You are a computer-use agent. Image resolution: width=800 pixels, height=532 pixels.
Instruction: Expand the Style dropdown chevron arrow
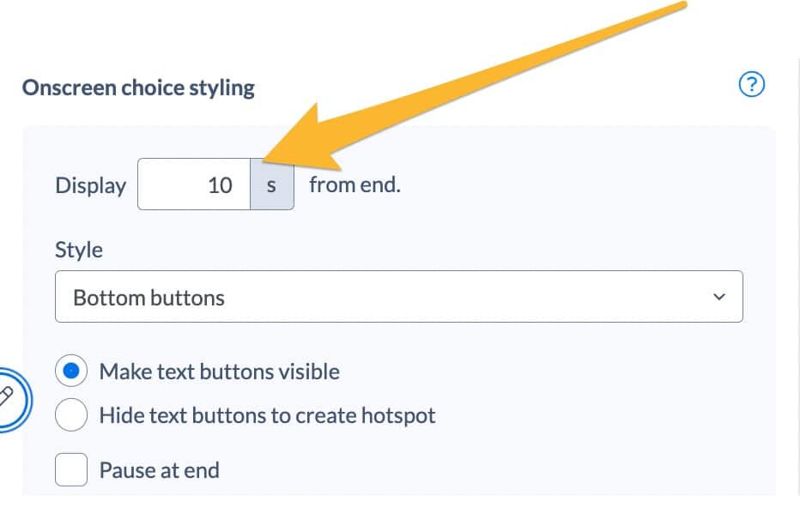(718, 296)
